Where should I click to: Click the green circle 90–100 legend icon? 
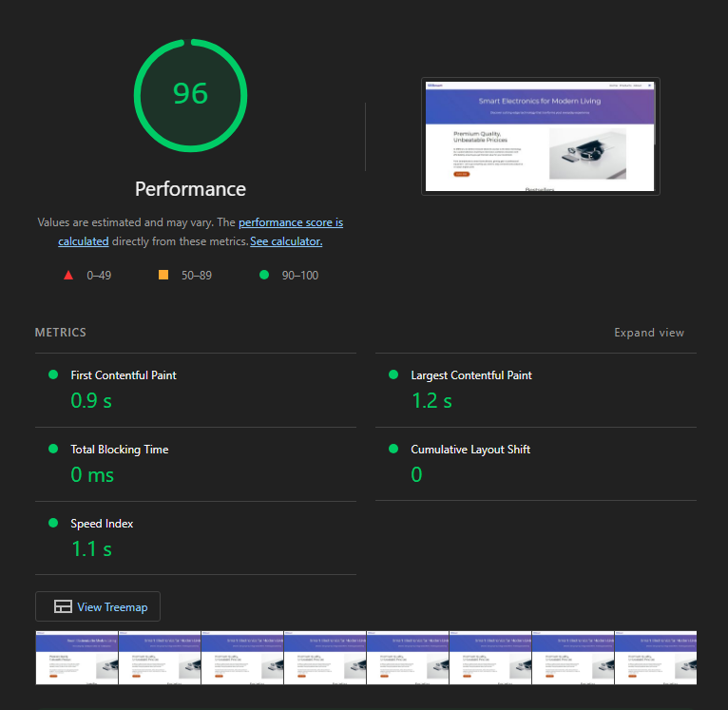[x=263, y=276]
